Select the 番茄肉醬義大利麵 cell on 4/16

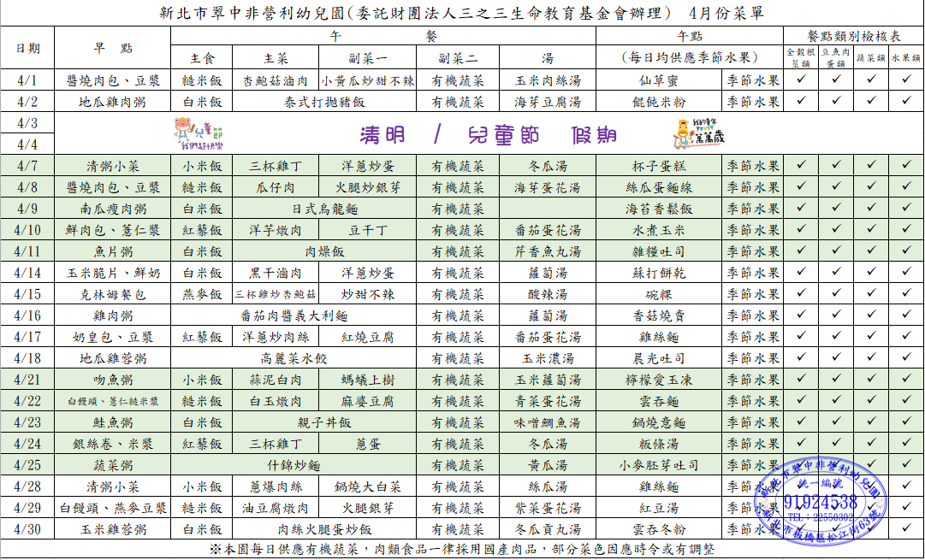click(x=294, y=315)
